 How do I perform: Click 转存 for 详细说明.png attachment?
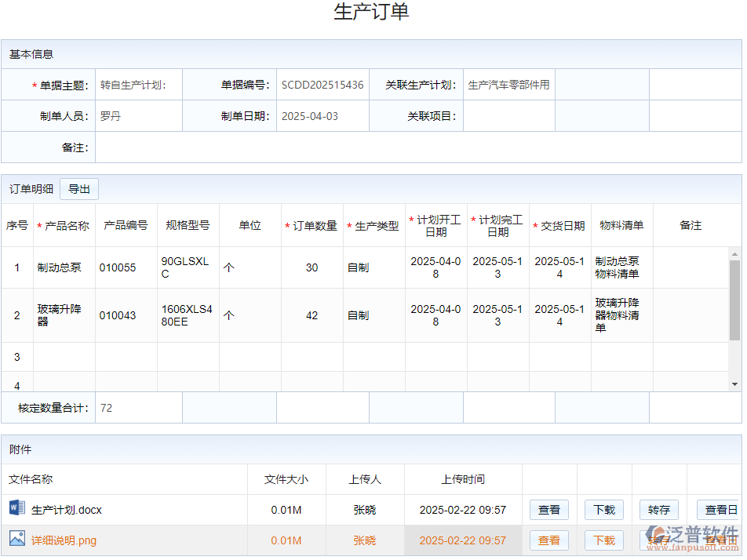658,540
